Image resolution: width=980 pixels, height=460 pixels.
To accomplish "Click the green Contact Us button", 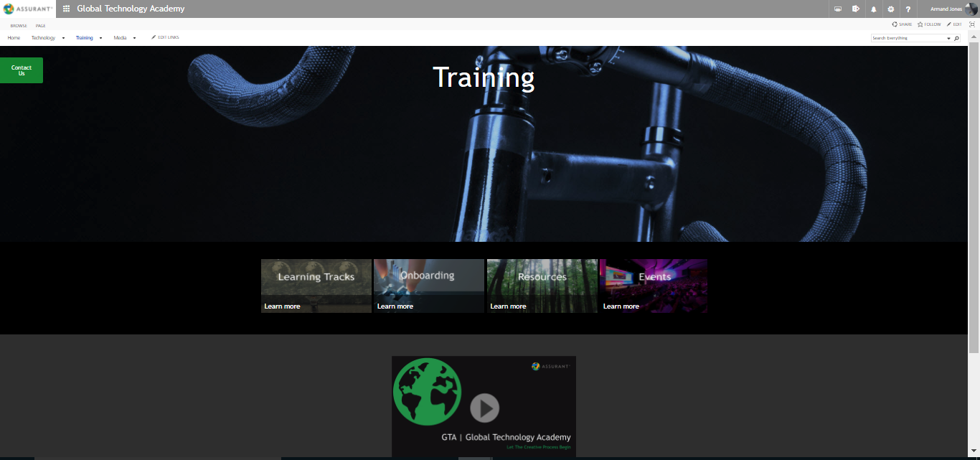I will click(22, 70).
